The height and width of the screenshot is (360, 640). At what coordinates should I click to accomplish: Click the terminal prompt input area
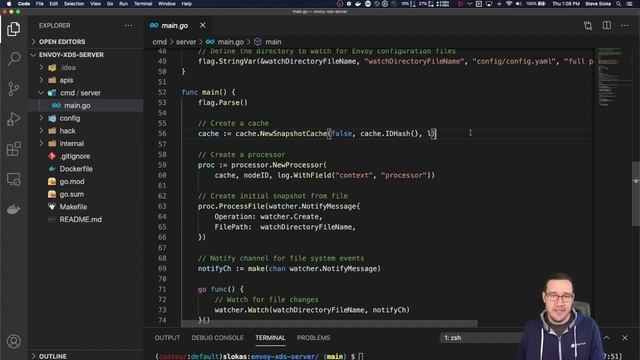click(361, 356)
